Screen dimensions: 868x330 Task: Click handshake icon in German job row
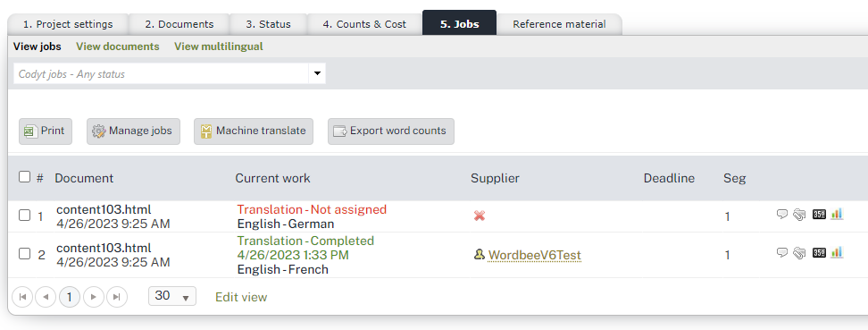pyautogui.click(x=799, y=216)
